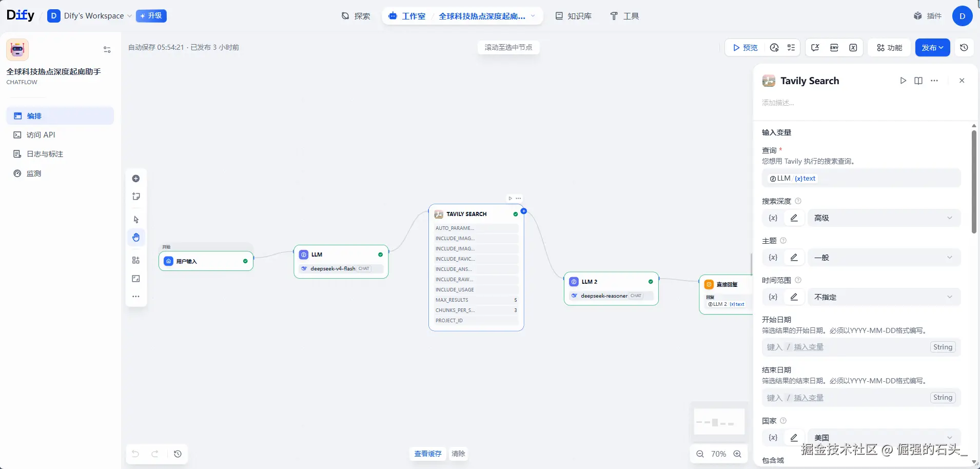Open the global variables {x} toolbar icon

click(x=853, y=48)
